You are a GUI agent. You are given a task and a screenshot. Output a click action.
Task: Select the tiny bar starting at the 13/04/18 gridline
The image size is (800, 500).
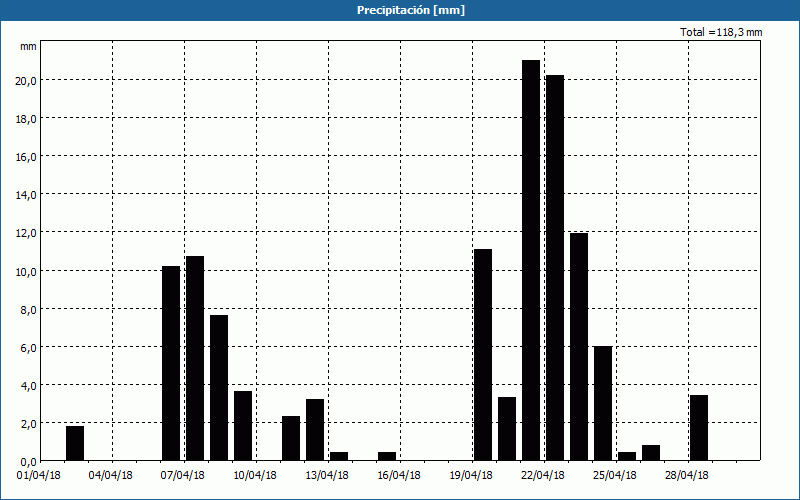339,456
